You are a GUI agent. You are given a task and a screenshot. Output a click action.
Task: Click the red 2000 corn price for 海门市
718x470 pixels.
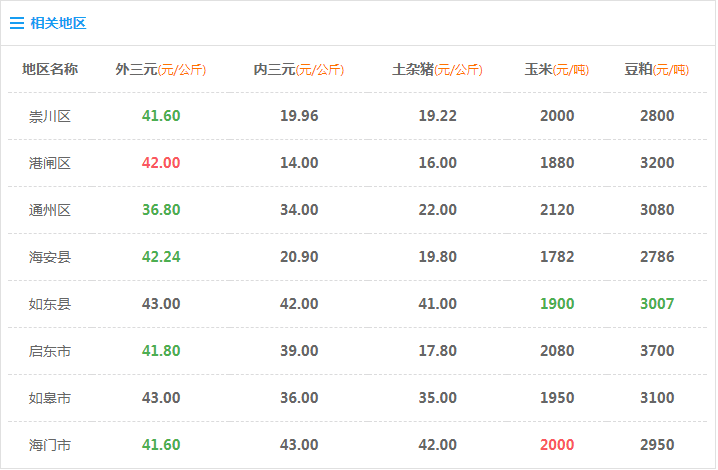[557, 445]
